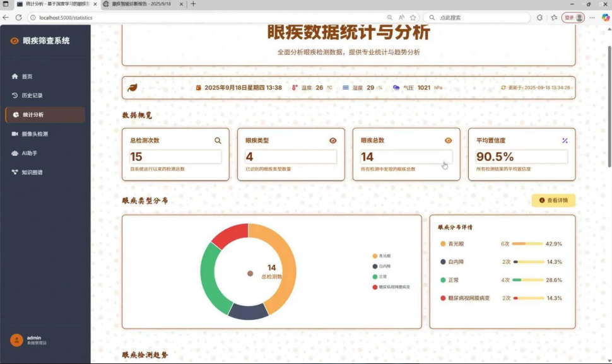Click the 眼疾检测趋势 section heading
Viewport: 612px width, 364px height.
point(145,355)
